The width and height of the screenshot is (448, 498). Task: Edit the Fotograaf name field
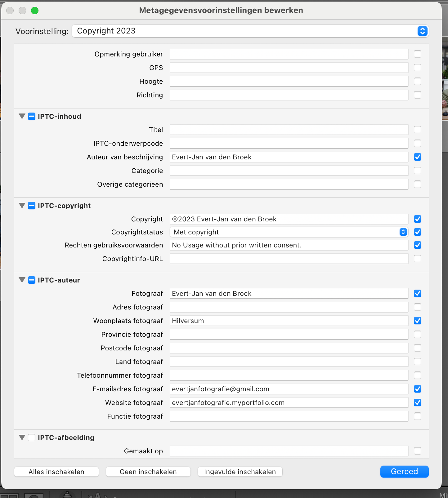[x=289, y=293]
